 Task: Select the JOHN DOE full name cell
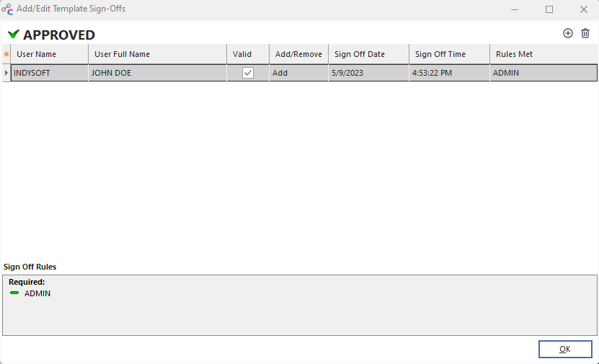(157, 73)
